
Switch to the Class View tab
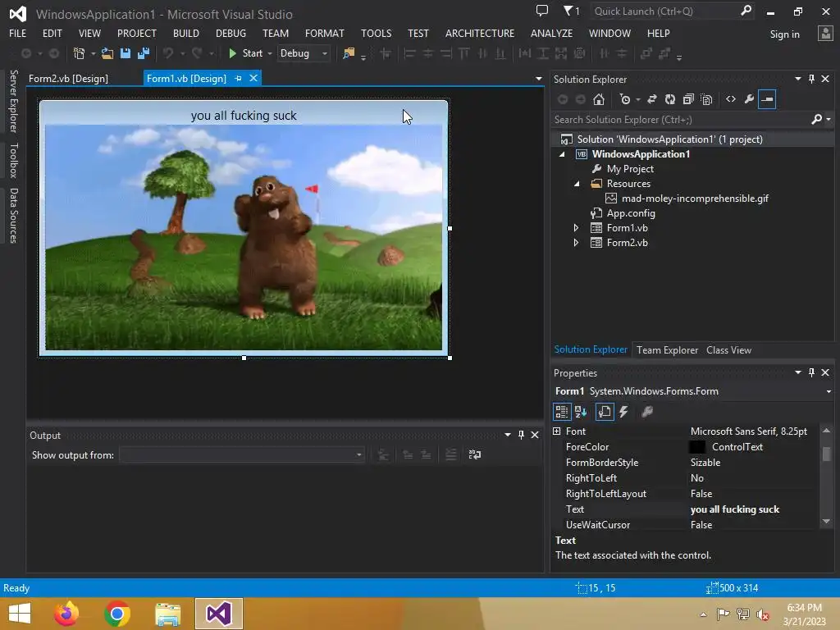click(728, 349)
